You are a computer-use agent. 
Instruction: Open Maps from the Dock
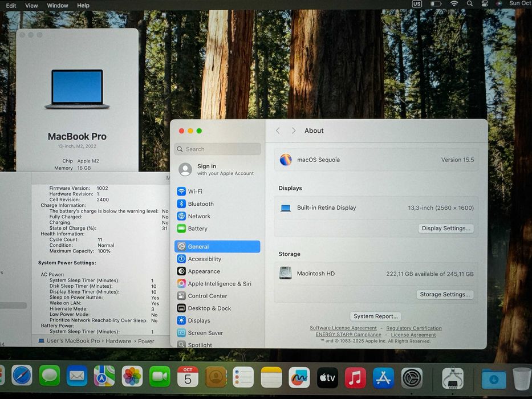pos(104,376)
